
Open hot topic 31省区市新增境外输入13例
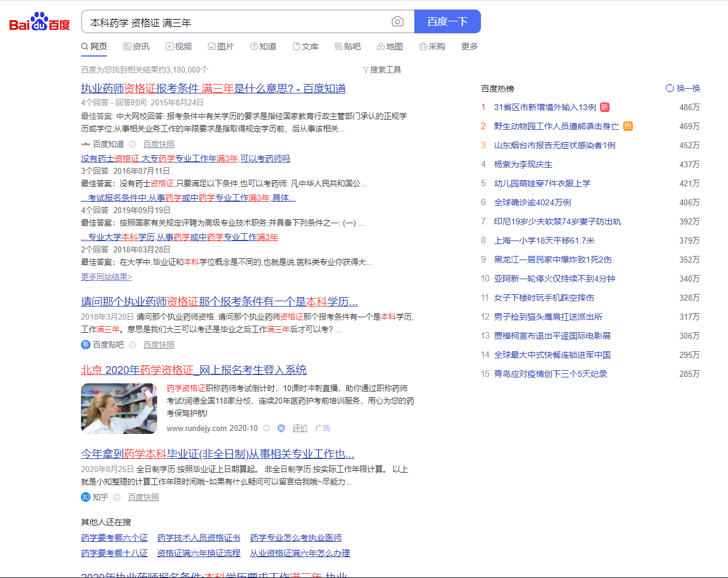[545, 107]
